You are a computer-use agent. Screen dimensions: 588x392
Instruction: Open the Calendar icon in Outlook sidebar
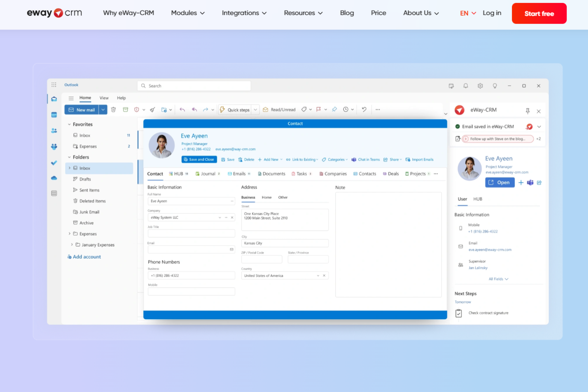pos(54,115)
